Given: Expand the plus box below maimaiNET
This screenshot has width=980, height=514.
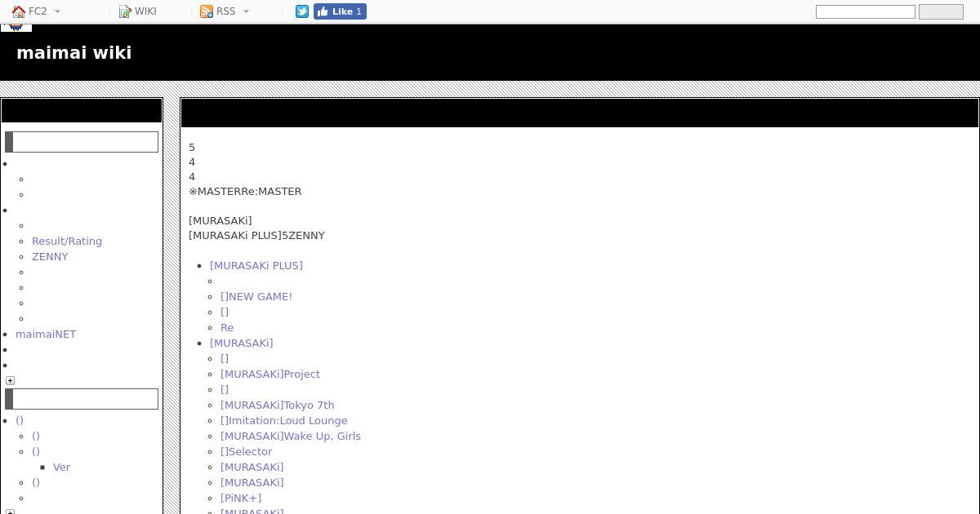Looking at the screenshot, I should pos(10,380).
